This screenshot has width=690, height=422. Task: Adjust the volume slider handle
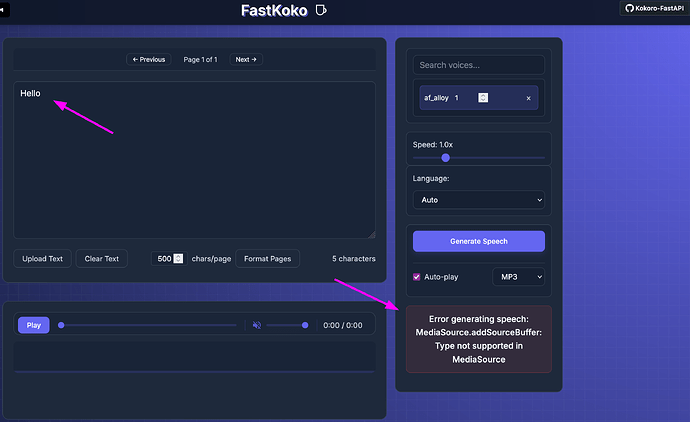[305, 325]
